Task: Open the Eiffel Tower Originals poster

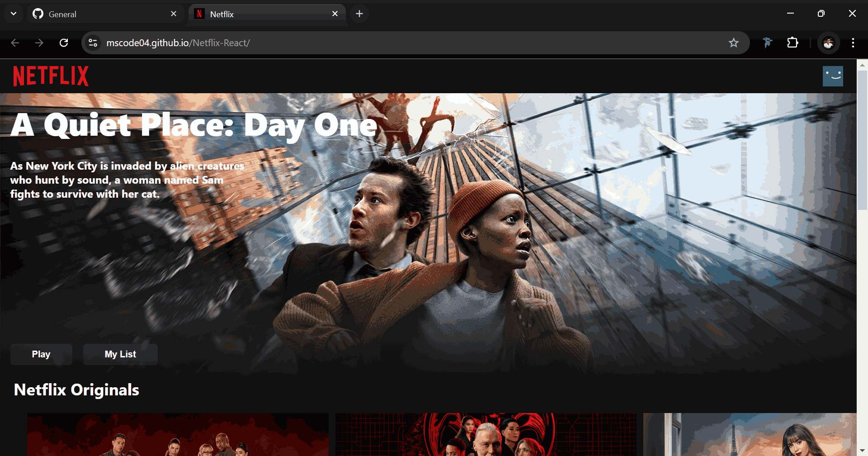Action: (x=750, y=434)
